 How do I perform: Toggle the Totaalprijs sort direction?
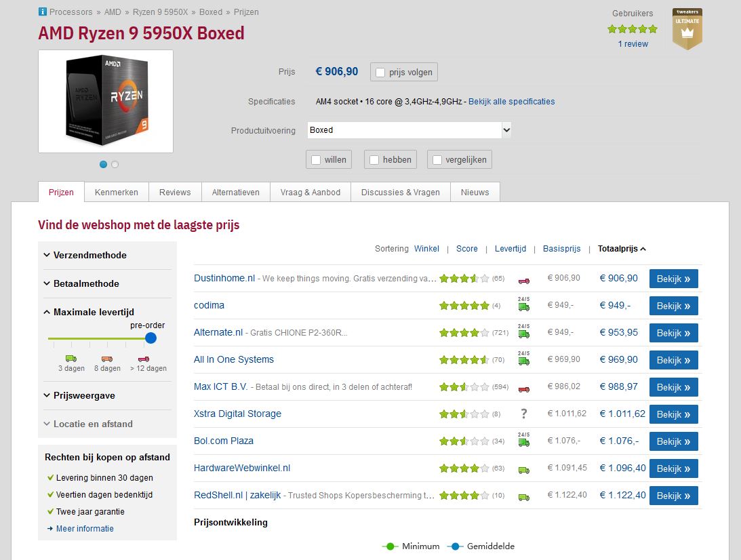622,249
